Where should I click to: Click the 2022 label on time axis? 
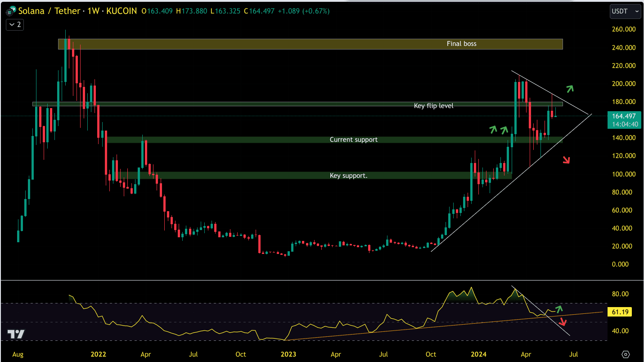pos(98,354)
